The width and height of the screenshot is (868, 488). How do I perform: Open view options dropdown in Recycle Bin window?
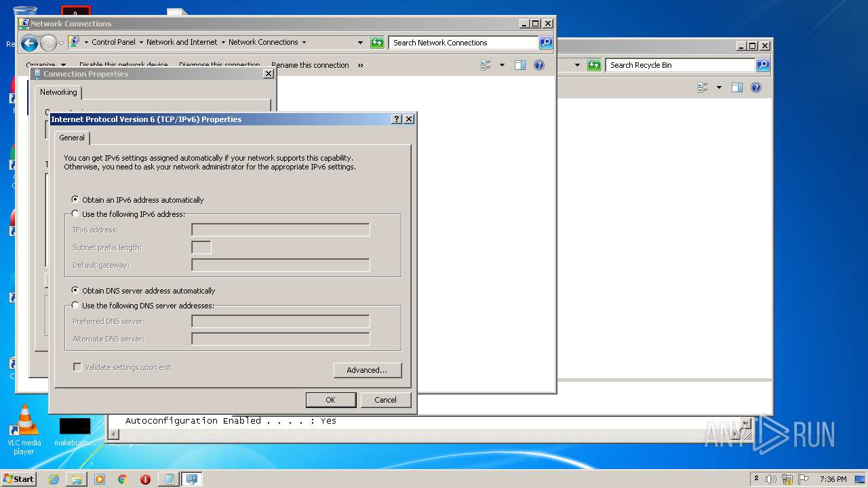[x=719, y=87]
